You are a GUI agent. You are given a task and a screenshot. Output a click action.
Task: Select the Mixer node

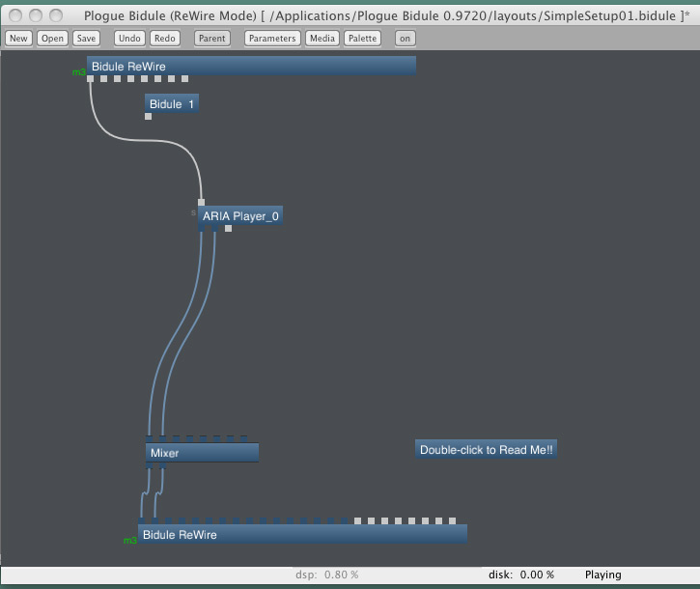[x=202, y=452]
